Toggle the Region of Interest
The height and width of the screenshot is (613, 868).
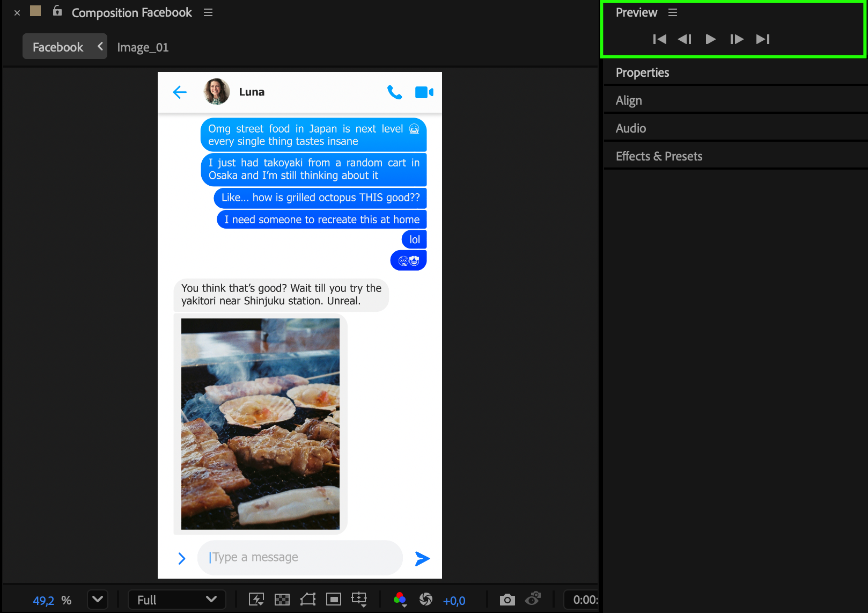[334, 600]
